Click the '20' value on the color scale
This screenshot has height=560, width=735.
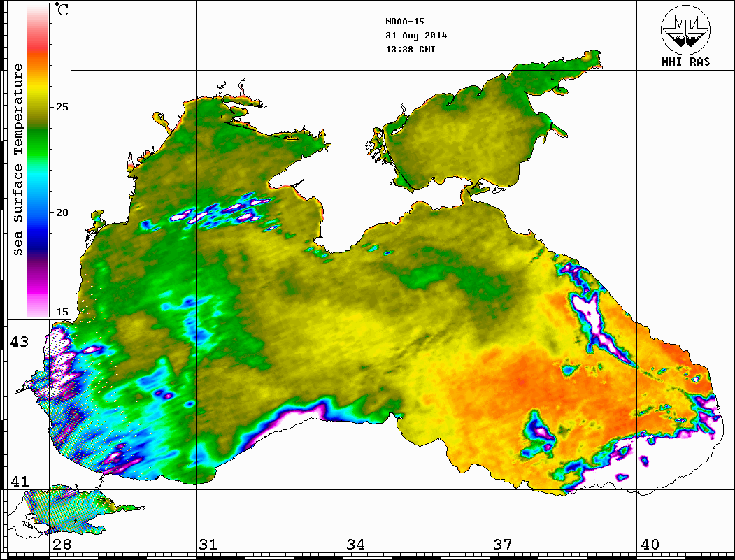tap(62, 213)
